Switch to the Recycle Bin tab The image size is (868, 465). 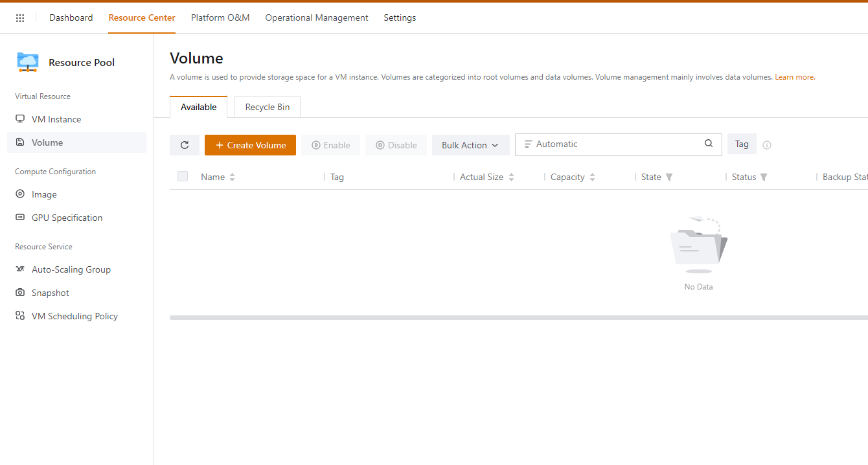(x=267, y=107)
